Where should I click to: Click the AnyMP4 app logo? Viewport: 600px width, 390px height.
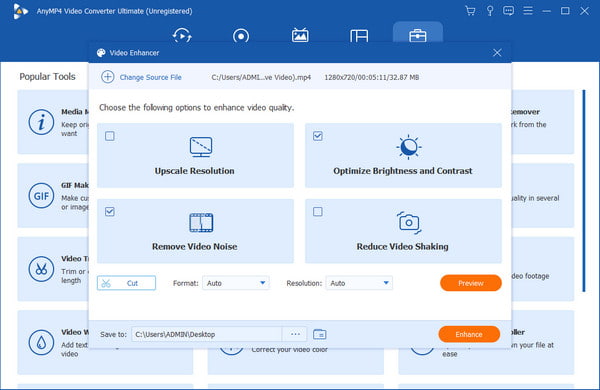coord(20,11)
